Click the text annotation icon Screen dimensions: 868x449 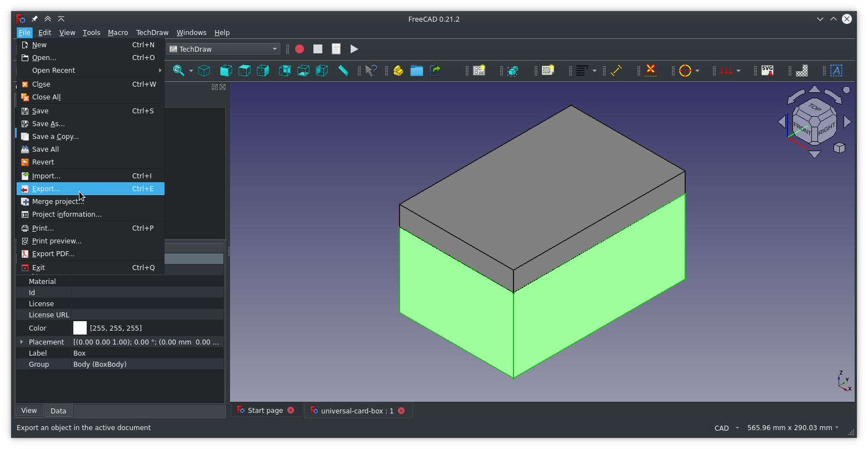(836, 71)
